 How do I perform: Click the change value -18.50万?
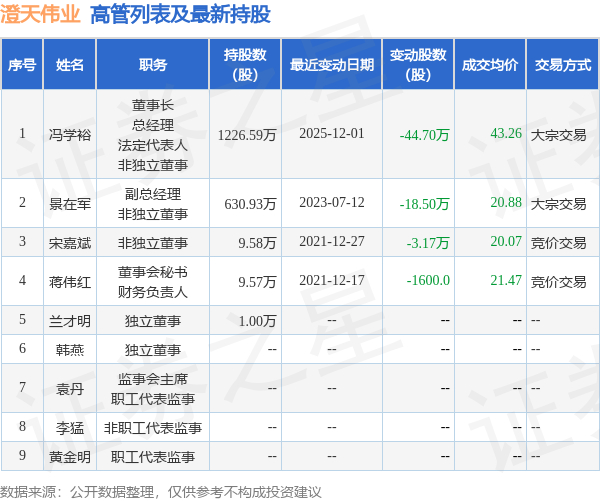click(424, 204)
